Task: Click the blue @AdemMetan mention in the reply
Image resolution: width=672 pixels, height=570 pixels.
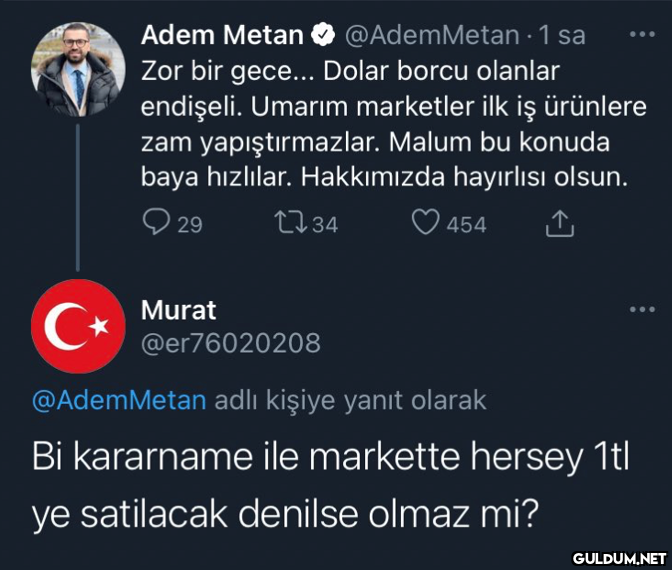Action: click(x=119, y=400)
